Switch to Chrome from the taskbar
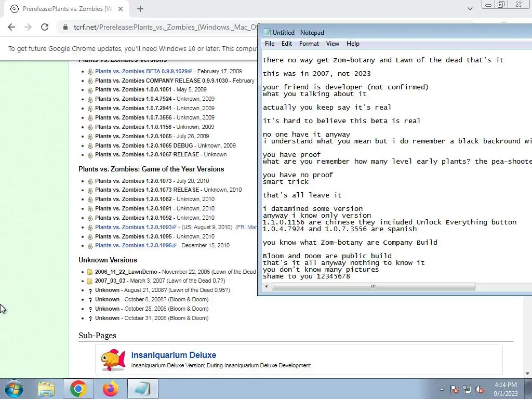Image resolution: width=532 pixels, height=399 pixels. [x=78, y=389]
